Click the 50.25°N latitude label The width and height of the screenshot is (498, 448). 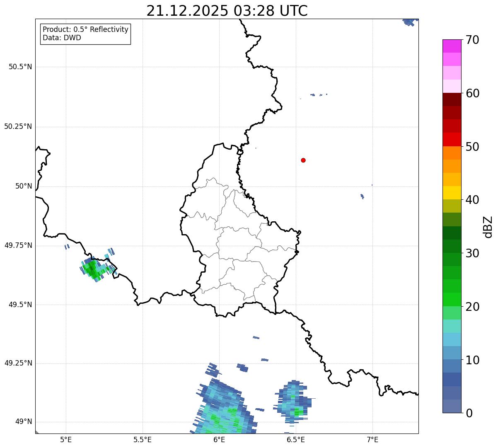coord(18,126)
